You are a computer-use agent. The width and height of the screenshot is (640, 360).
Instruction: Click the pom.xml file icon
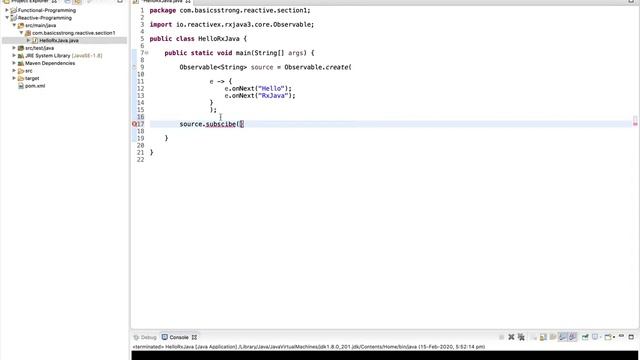pyautogui.click(x=21, y=86)
